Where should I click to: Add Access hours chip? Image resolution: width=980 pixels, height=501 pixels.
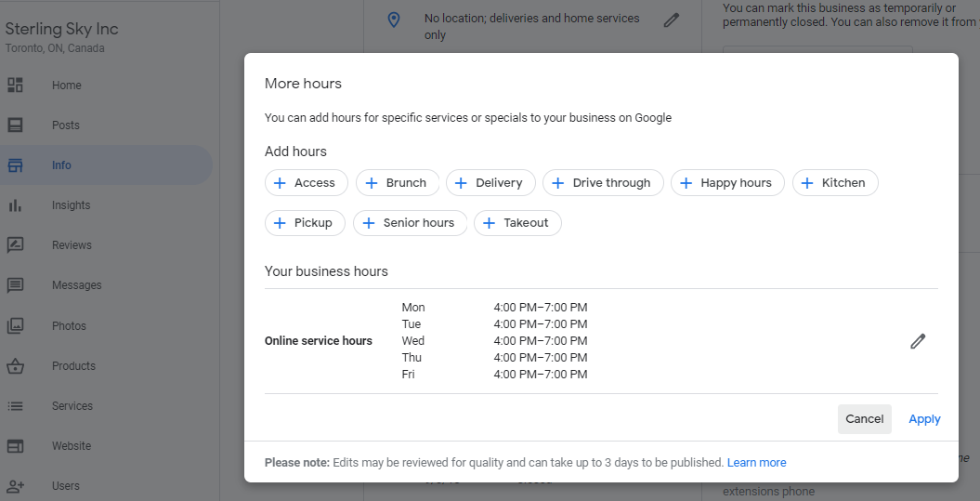306,183
